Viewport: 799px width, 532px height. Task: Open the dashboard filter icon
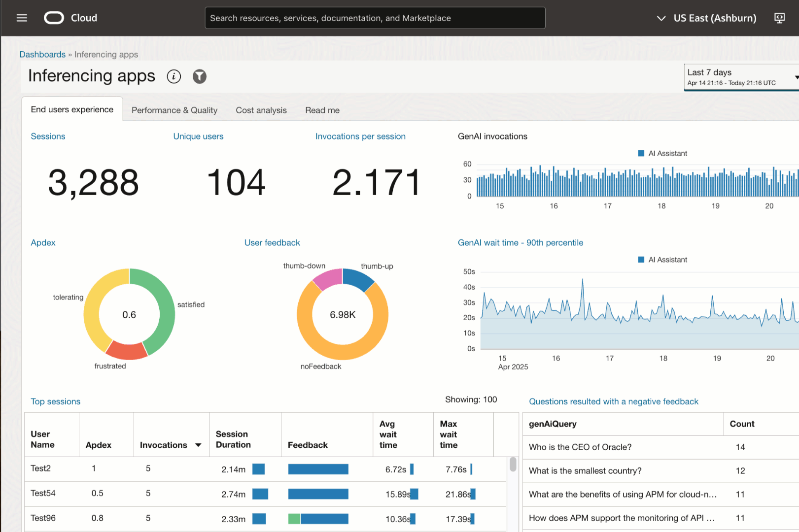click(199, 76)
